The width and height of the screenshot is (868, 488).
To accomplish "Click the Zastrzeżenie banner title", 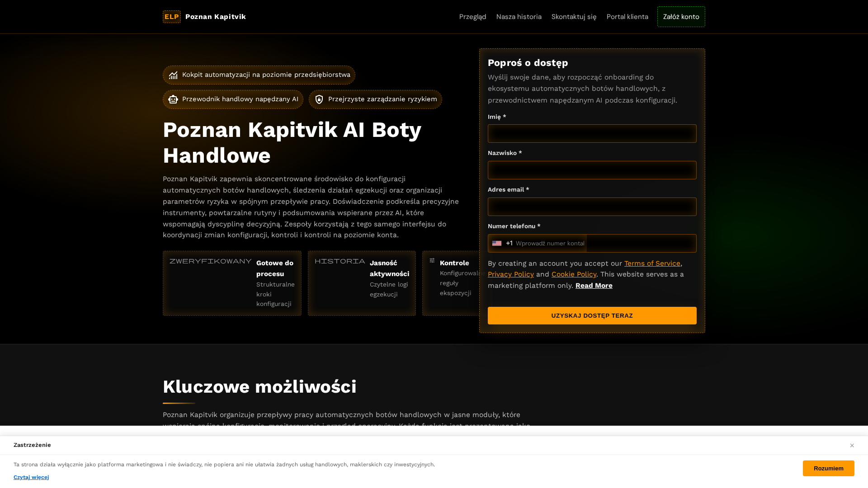I will (32, 445).
